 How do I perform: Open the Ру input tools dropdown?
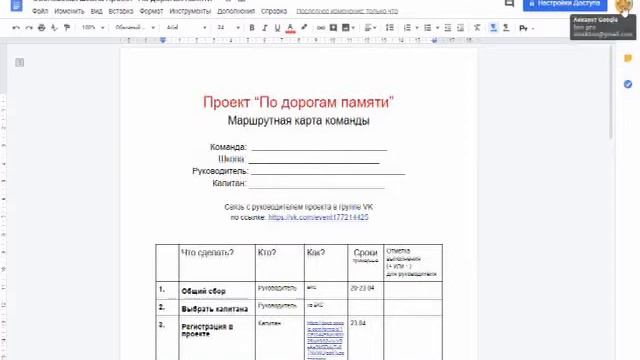pos(527,28)
